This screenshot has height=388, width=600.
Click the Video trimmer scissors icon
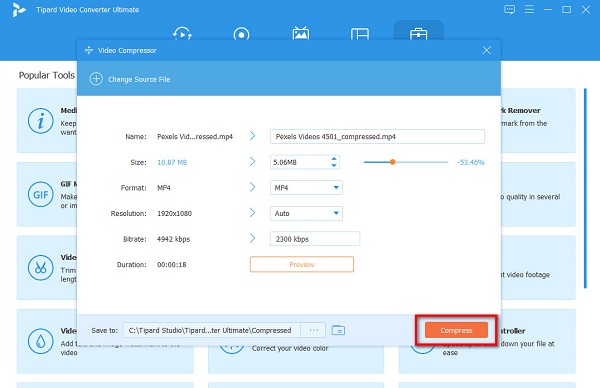41,268
